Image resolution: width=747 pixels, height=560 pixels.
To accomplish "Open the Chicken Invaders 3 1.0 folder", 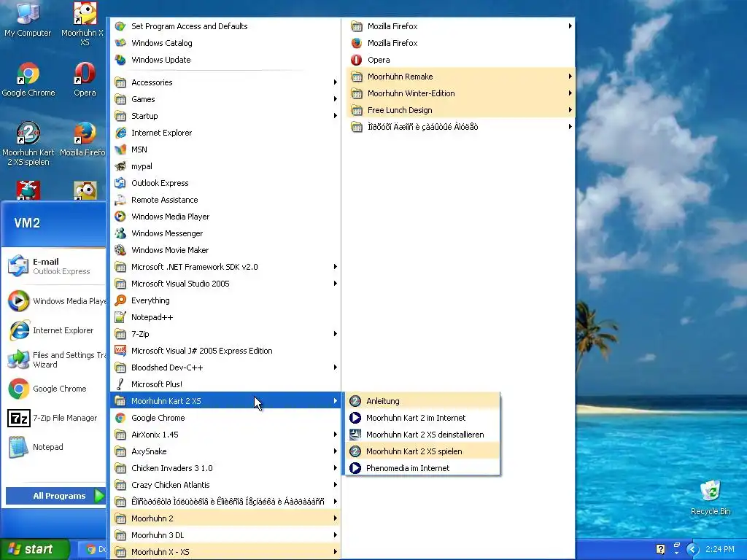I will (x=226, y=468).
